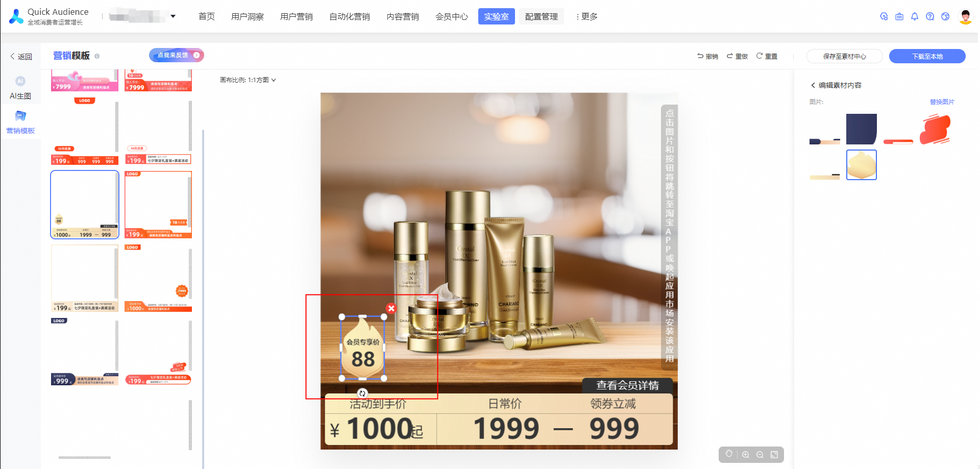Click the 点我来反馈 feedback button
This screenshot has height=469, width=980.
click(177, 55)
